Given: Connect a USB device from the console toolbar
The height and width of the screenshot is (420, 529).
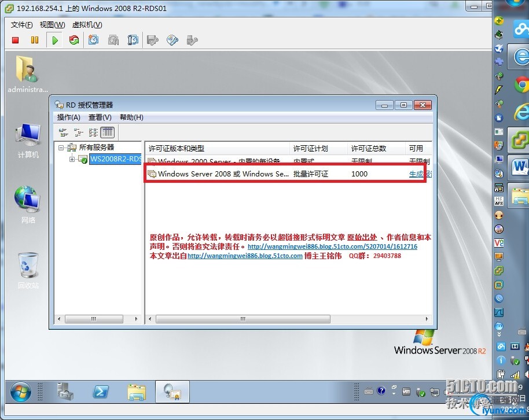Looking at the screenshot, I should pyautogui.click(x=192, y=40).
